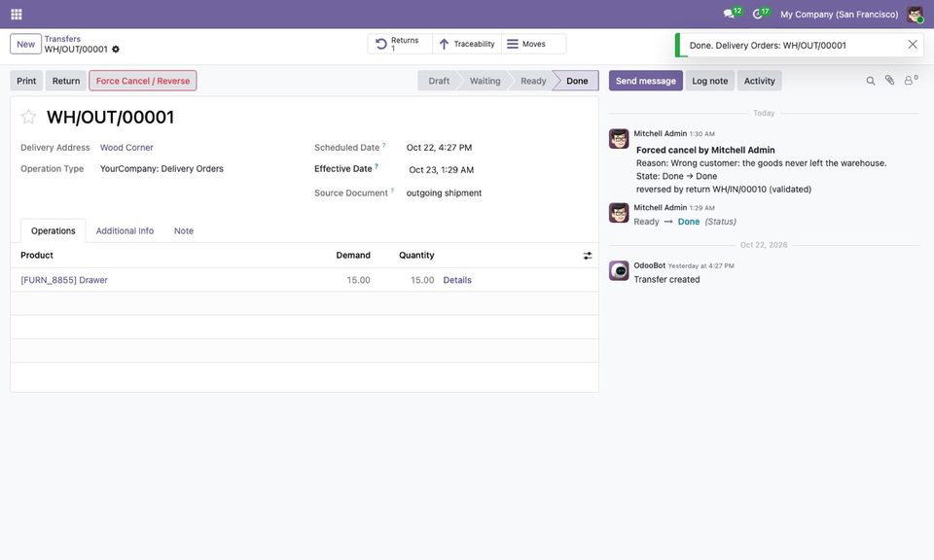Open the Returns smart button
The image size is (934, 560).
pos(400,44)
